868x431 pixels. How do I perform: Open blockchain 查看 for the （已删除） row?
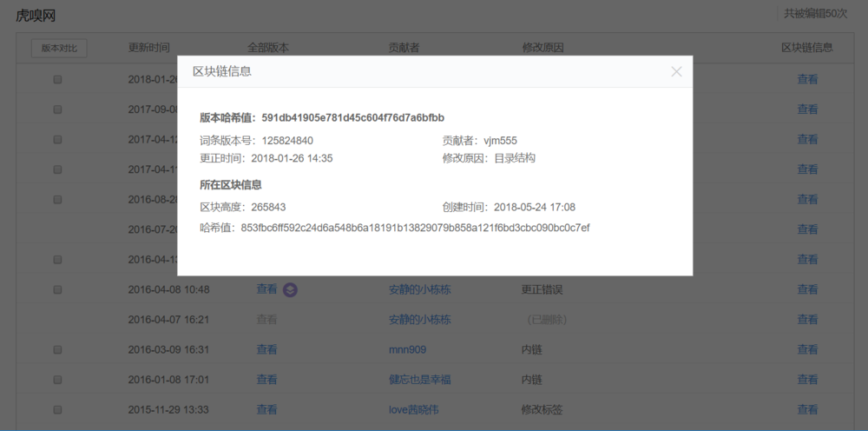coord(807,319)
